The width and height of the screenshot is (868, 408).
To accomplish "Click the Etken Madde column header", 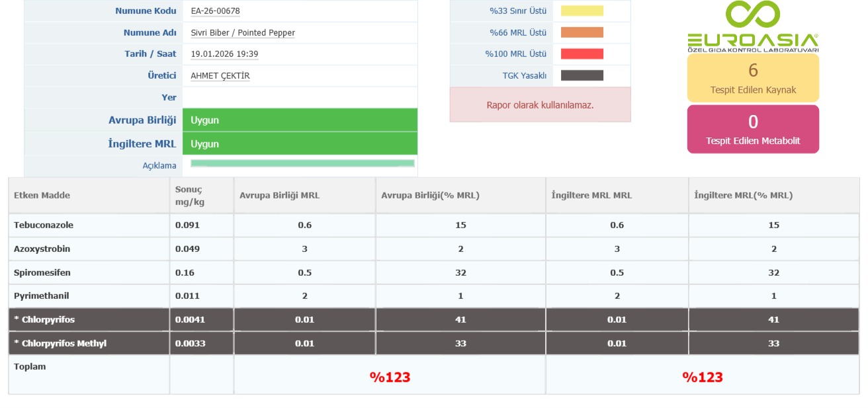I will click(42, 195).
